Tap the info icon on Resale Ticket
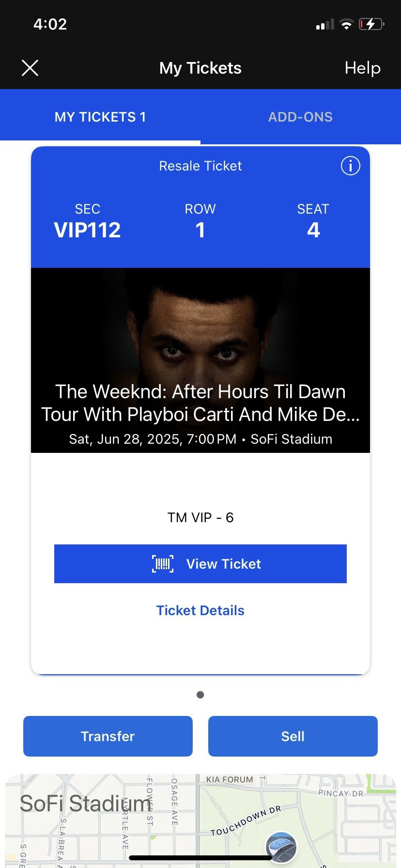Viewport: 401px width, 868px height. 350,166
